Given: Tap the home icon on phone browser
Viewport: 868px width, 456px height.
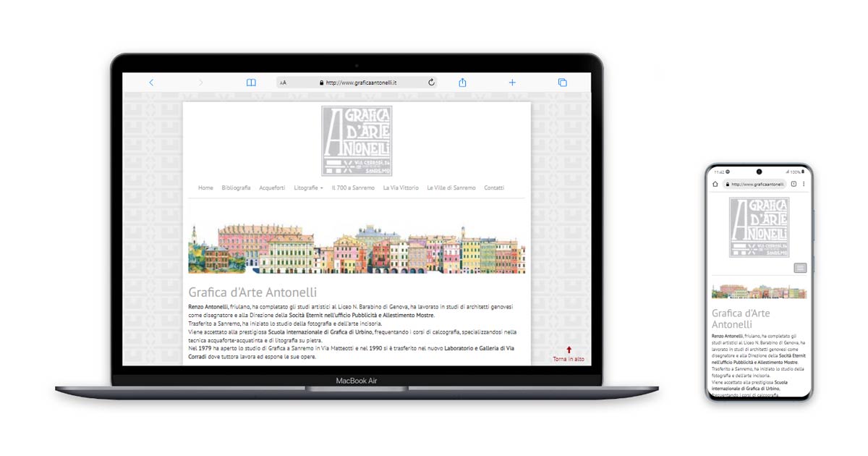Looking at the screenshot, I should tap(715, 185).
